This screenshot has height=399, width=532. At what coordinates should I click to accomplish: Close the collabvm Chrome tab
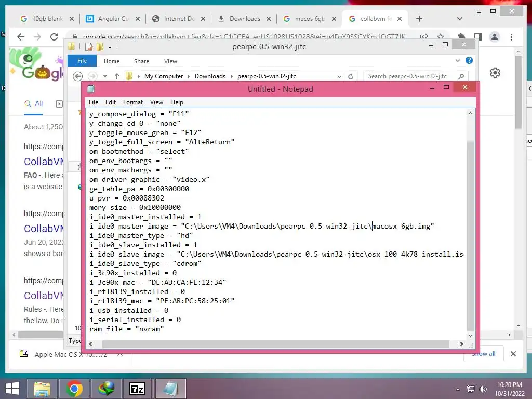[x=400, y=19]
